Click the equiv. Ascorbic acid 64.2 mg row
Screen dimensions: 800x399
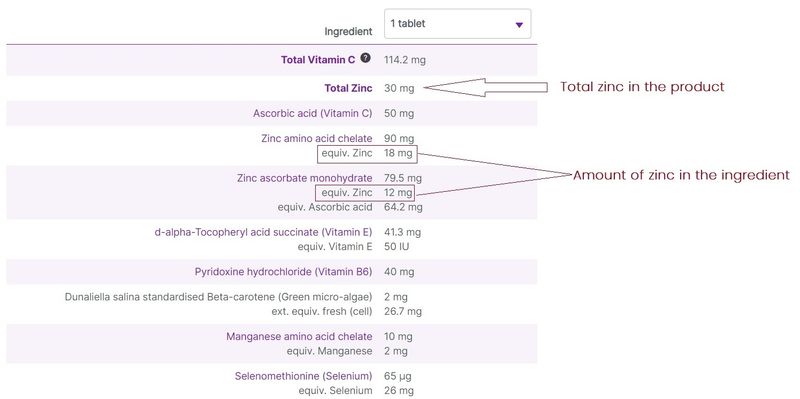tap(350, 207)
